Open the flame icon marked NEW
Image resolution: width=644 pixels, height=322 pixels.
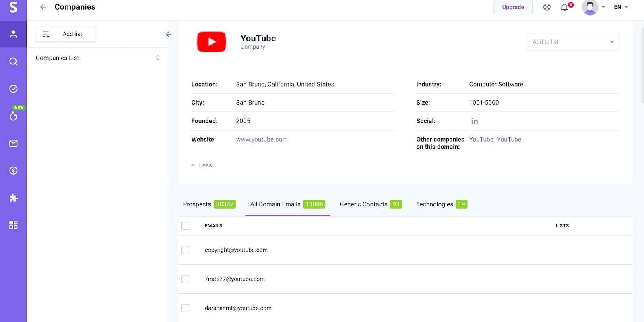(13, 116)
